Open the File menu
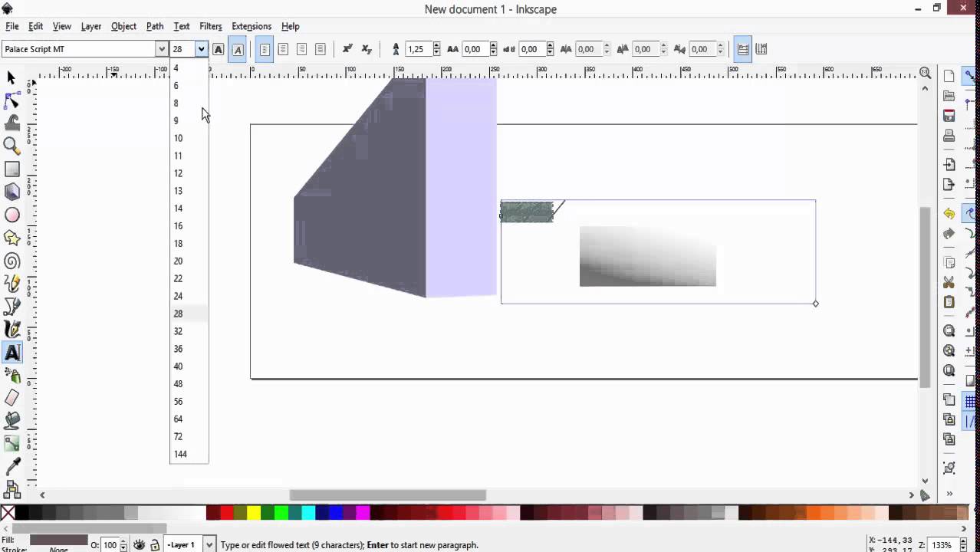Image resolution: width=980 pixels, height=552 pixels. (12, 26)
